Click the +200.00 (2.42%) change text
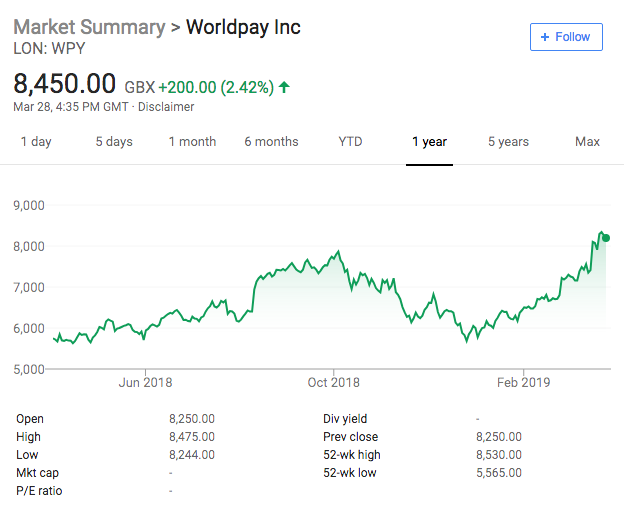This screenshot has height=512, width=624. click(216, 87)
